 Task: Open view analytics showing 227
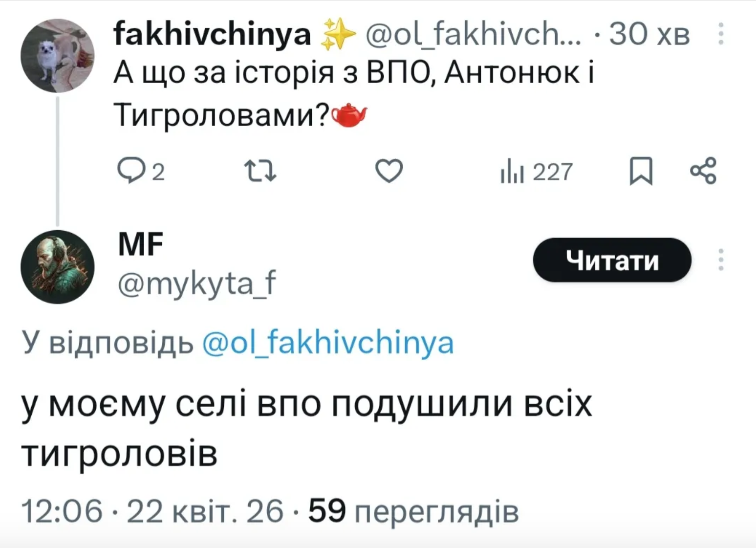536,172
